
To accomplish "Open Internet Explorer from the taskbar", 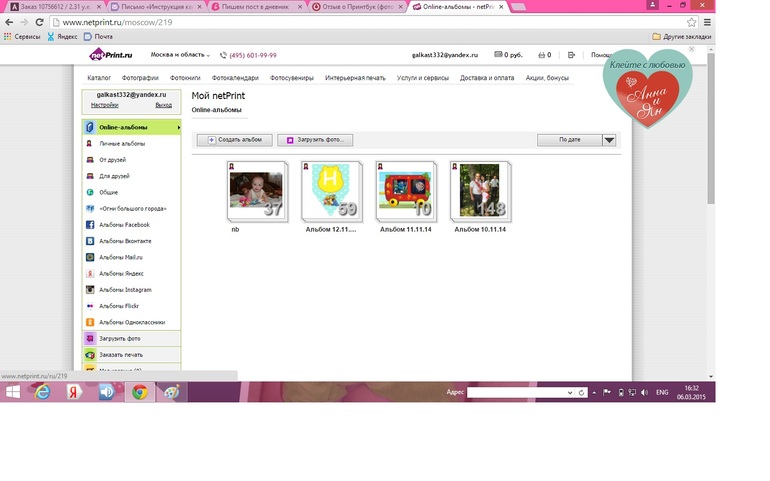I will pos(43,392).
